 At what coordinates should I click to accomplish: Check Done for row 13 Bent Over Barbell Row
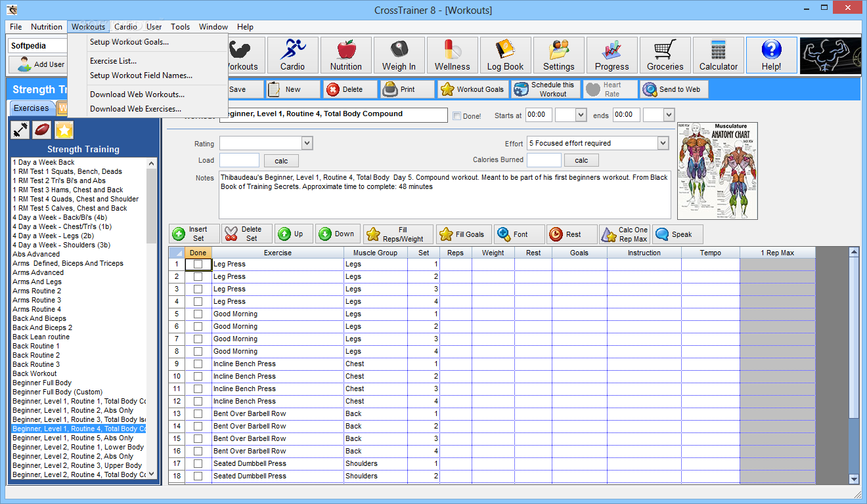198,413
